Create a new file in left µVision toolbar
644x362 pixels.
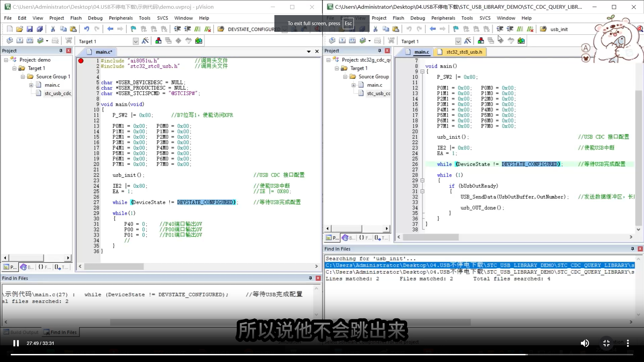point(10,29)
